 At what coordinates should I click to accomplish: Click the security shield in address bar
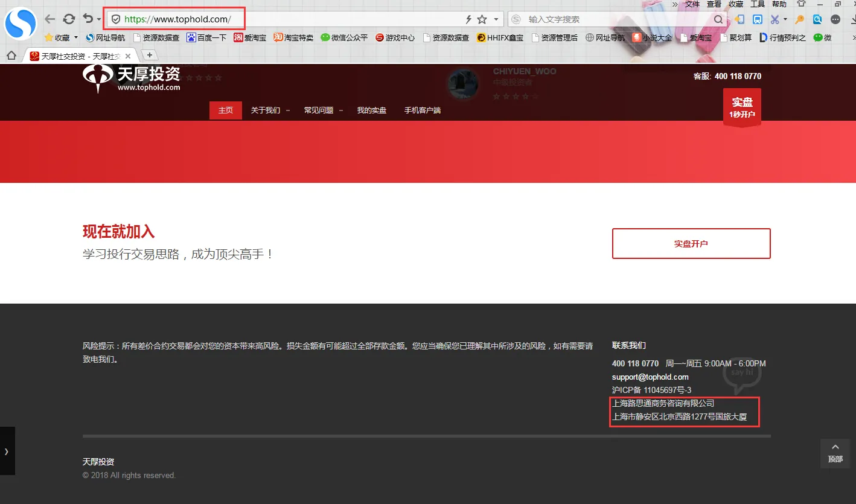click(x=116, y=19)
